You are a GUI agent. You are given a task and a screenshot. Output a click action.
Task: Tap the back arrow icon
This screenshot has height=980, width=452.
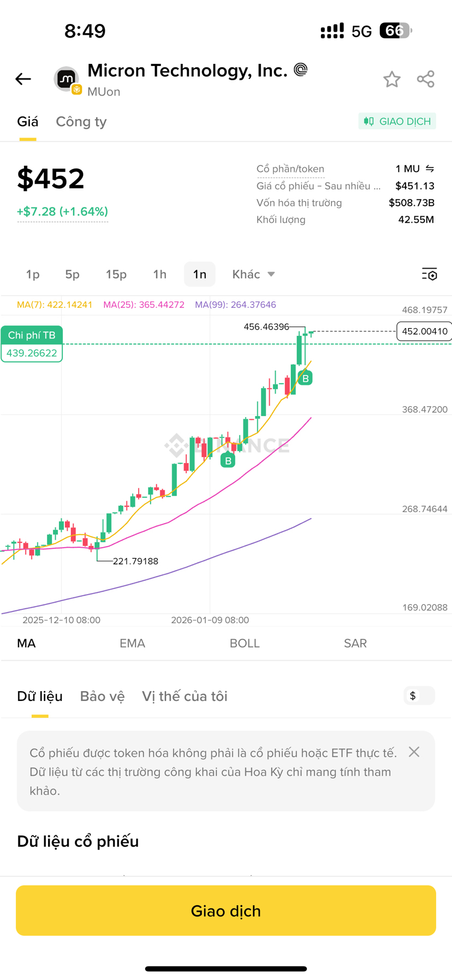click(x=23, y=79)
